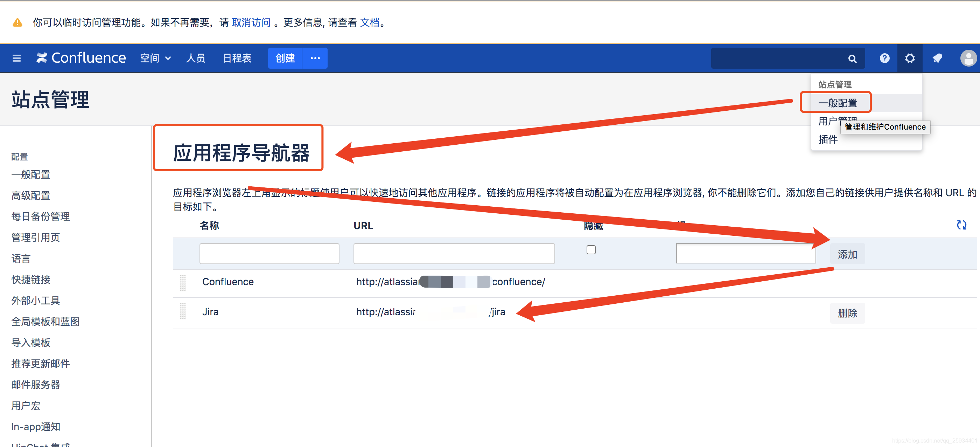Click the Confluence logo
The width and height of the screenshot is (980, 447).
click(x=81, y=58)
